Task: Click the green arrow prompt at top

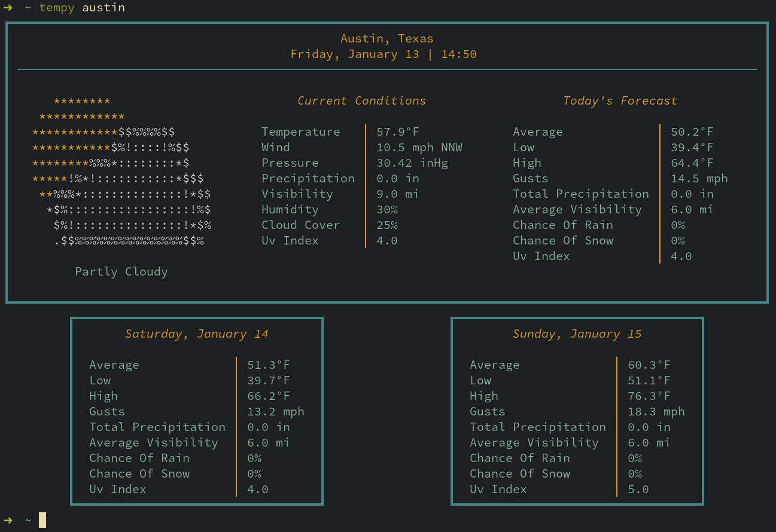Action: pyautogui.click(x=8, y=8)
